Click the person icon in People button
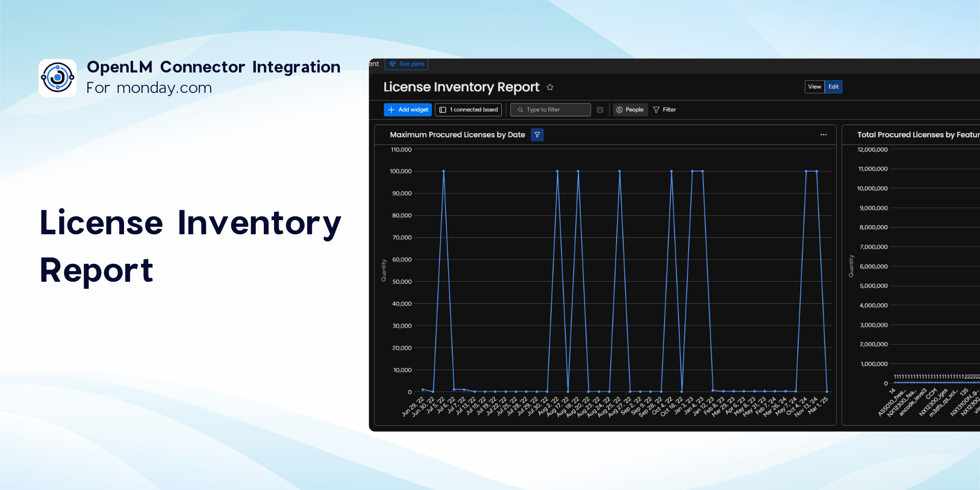980x490 pixels. point(619,110)
